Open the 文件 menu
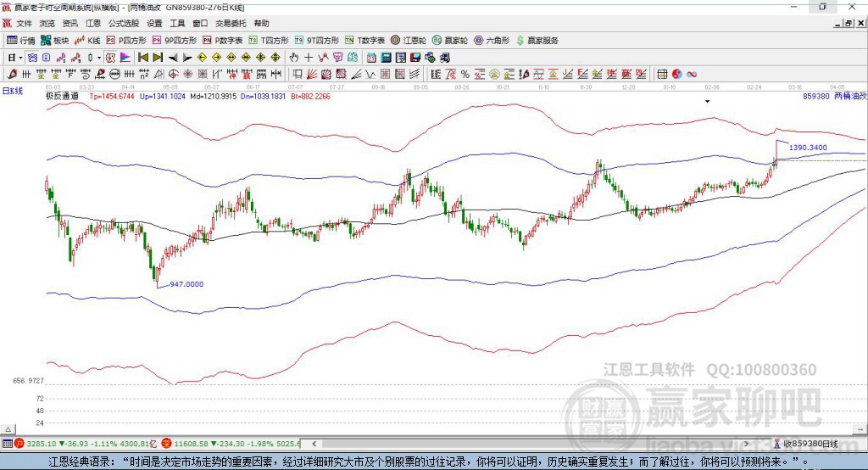Screen dimensions: 868x470 pyautogui.click(x=24, y=23)
